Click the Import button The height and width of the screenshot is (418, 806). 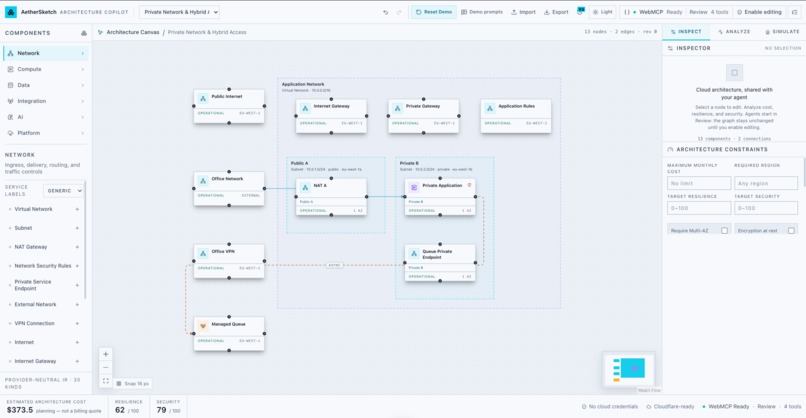(x=523, y=12)
